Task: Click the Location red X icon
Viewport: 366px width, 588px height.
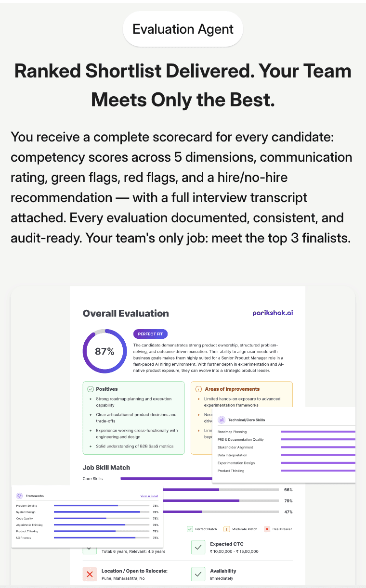Action: coord(90,574)
